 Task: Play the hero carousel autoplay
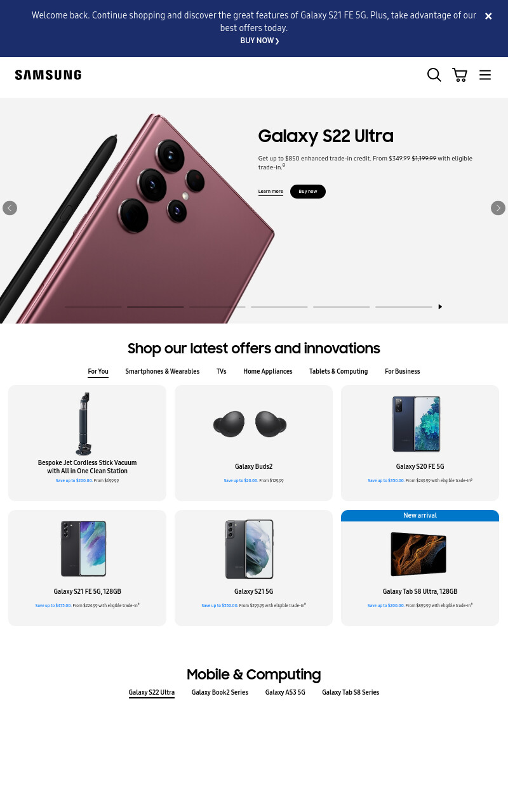pyautogui.click(x=440, y=307)
